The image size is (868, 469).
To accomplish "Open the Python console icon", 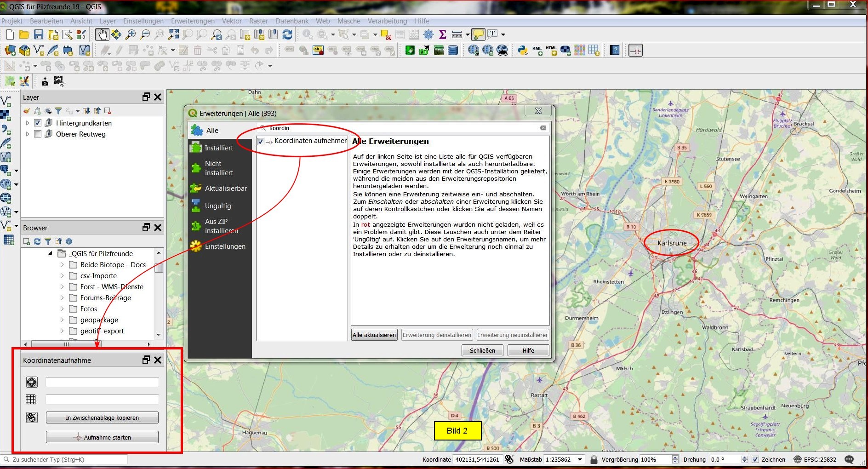I will [x=522, y=50].
